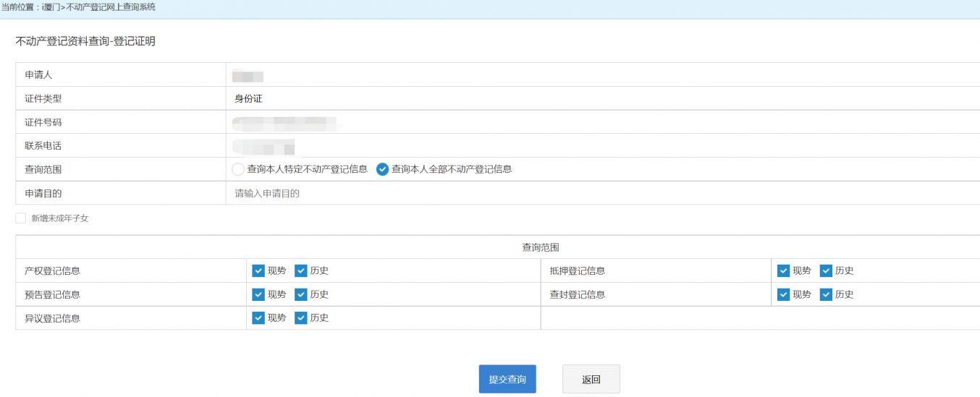Viewport: 980px width, 397px height.
Task: Uncheck 历史 for 产权登记信息
Action: [301, 271]
